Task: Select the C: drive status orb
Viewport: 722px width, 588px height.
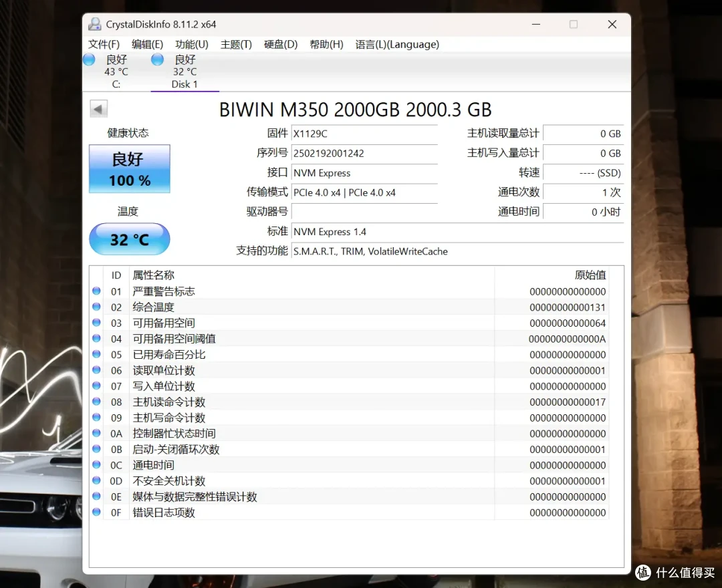Action: pyautogui.click(x=90, y=59)
